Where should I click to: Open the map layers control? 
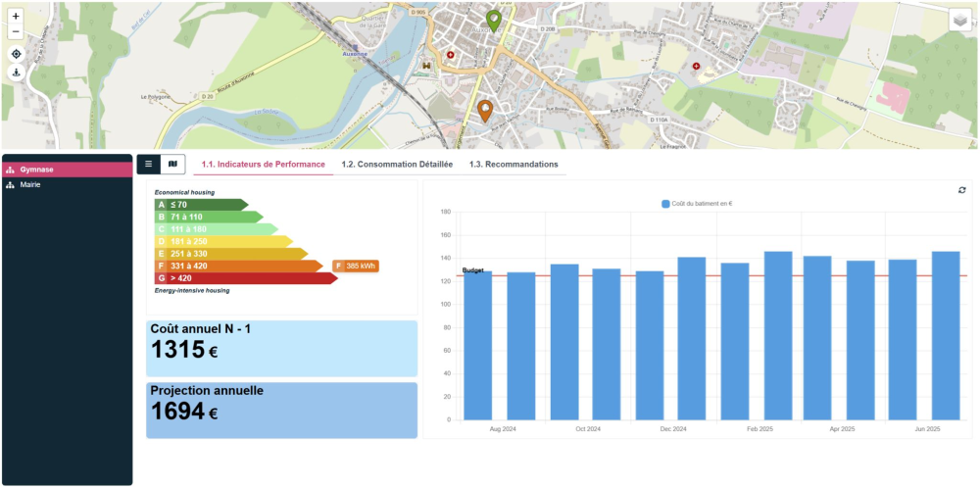[x=960, y=21]
